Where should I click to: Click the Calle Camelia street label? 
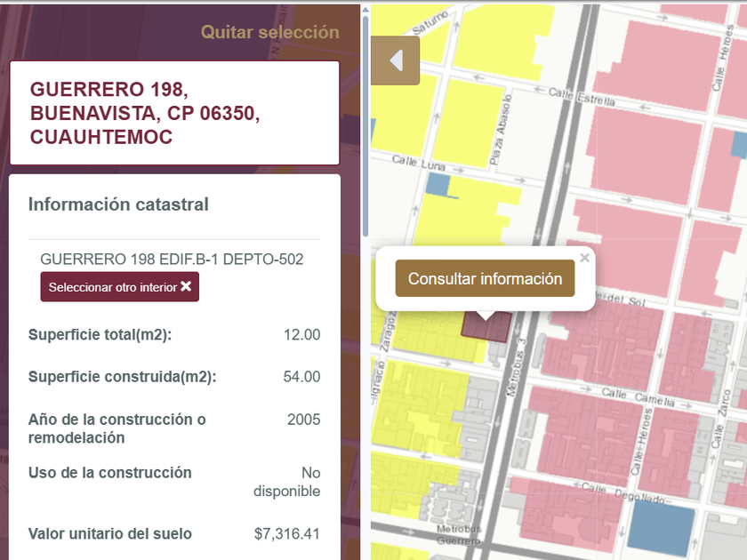point(638,397)
